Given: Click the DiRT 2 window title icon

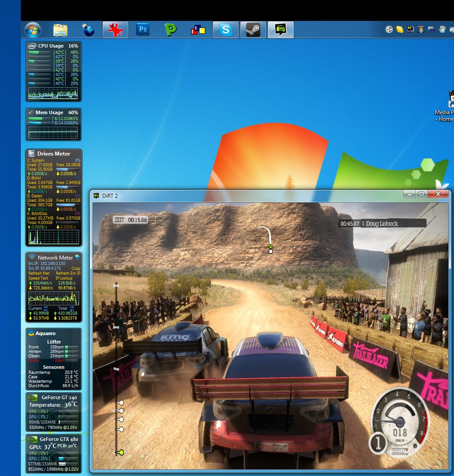Looking at the screenshot, I should tap(96, 196).
